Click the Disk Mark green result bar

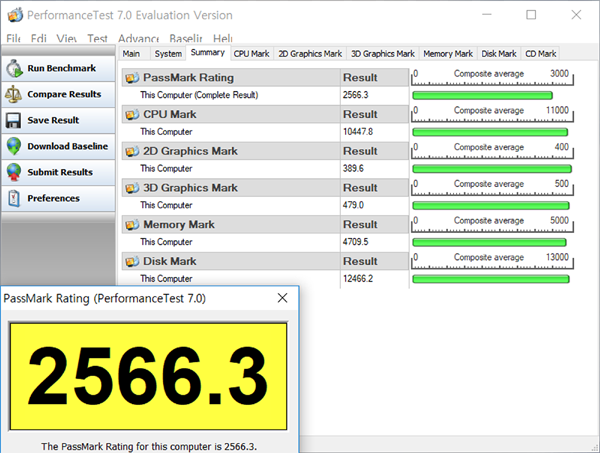click(491, 279)
